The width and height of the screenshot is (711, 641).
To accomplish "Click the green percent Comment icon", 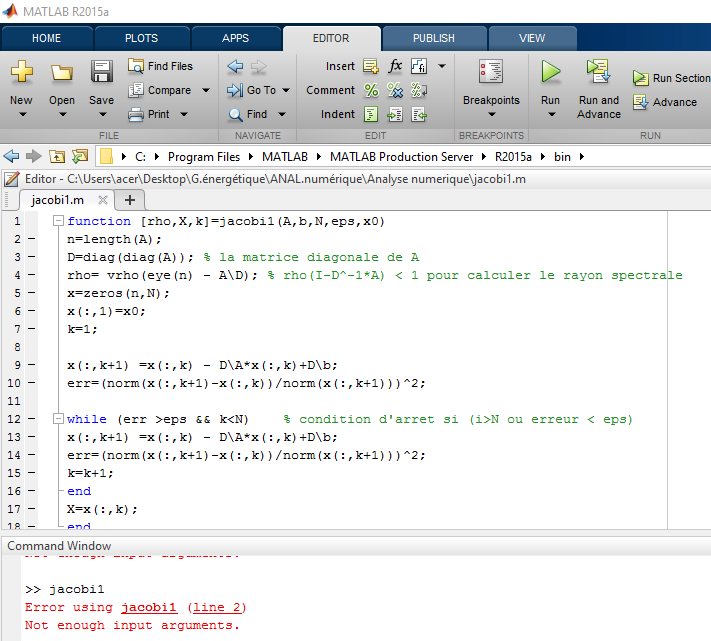I will click(371, 90).
